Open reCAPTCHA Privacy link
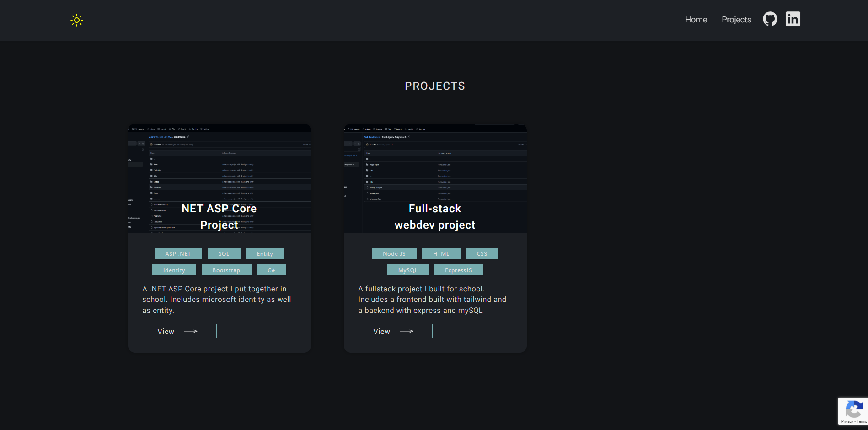Screen dimensions: 868x430 847,421
